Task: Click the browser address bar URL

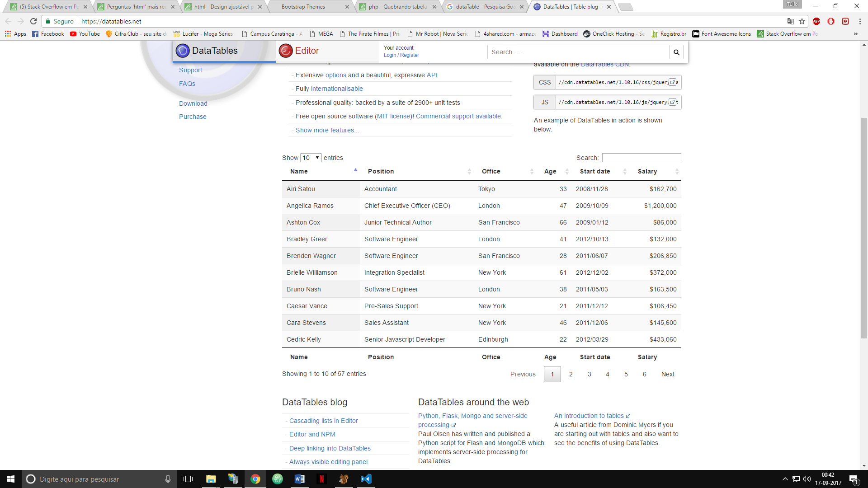Action: point(111,21)
